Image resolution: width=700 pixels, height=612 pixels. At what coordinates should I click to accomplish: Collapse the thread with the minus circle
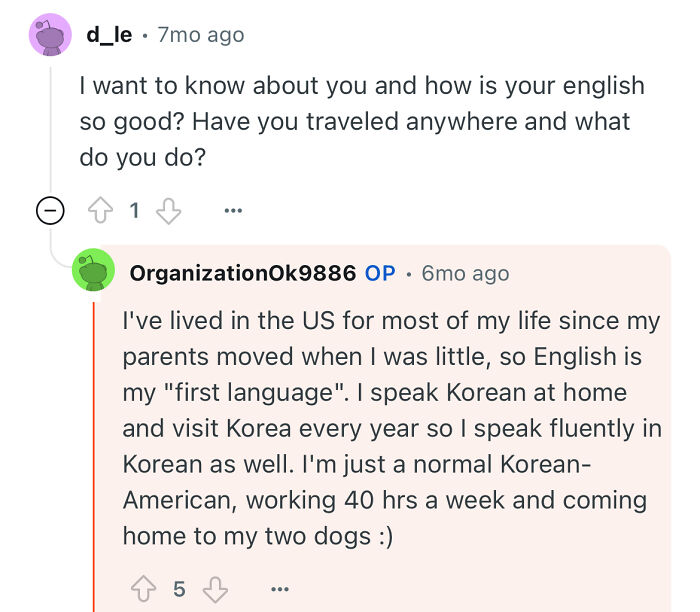tap(50, 210)
